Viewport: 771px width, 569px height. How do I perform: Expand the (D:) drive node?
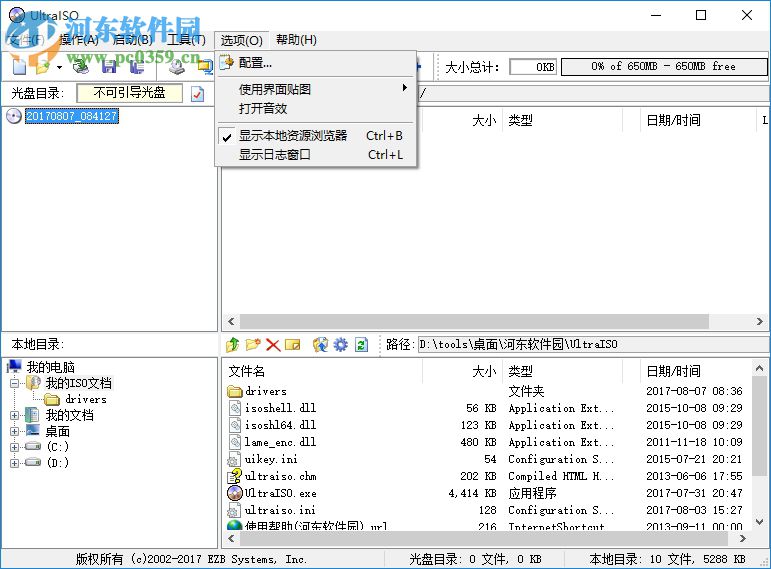coord(15,463)
